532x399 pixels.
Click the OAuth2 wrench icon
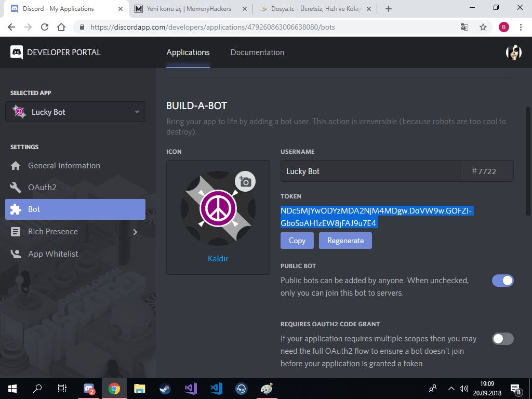point(16,187)
